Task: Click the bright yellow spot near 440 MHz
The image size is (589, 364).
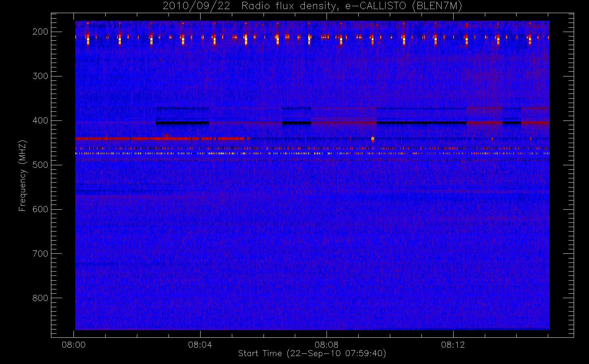Action: coord(372,139)
